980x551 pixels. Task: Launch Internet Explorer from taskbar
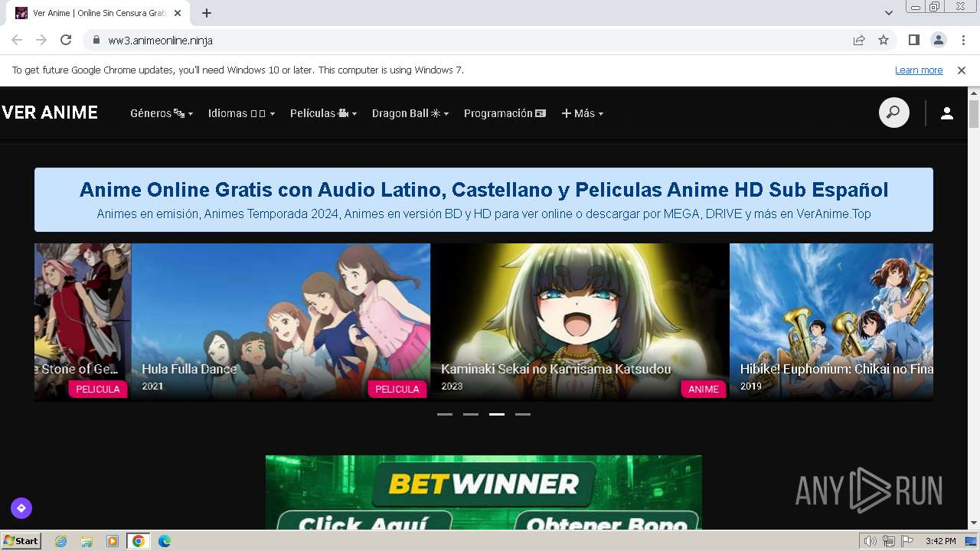60,541
